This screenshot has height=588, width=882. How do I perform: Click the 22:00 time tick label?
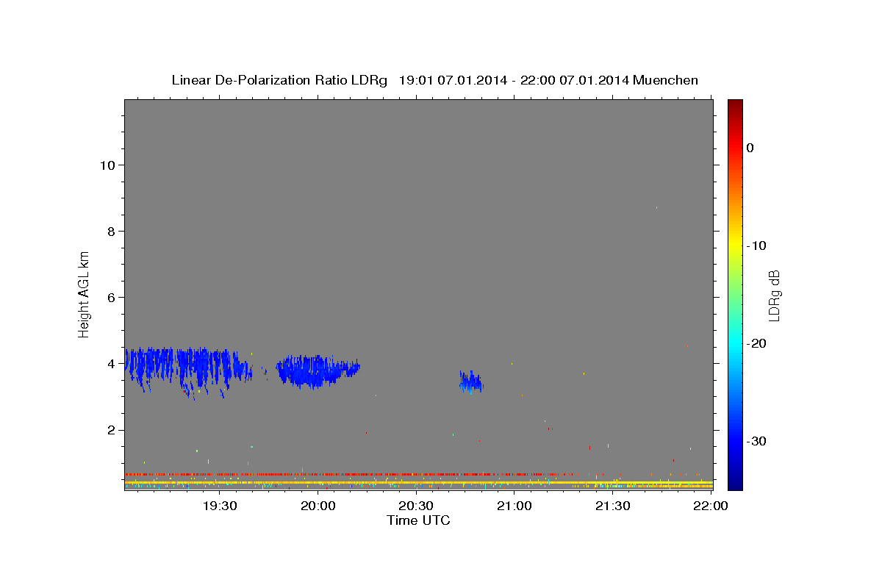tap(710, 506)
